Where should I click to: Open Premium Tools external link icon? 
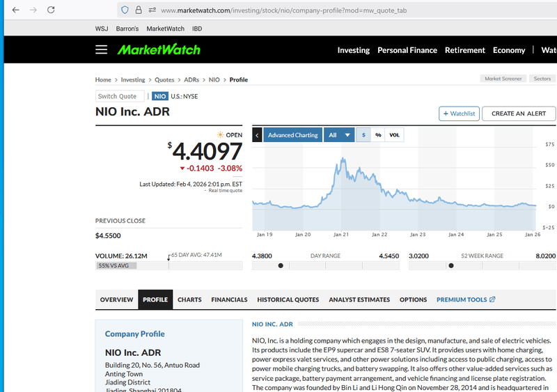[492, 299]
